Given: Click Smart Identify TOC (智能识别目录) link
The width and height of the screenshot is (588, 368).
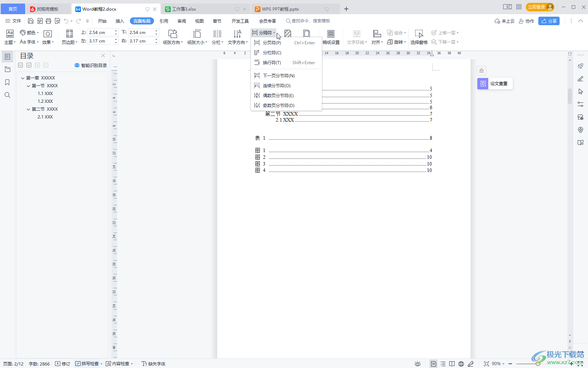Looking at the screenshot, I should pos(90,65).
